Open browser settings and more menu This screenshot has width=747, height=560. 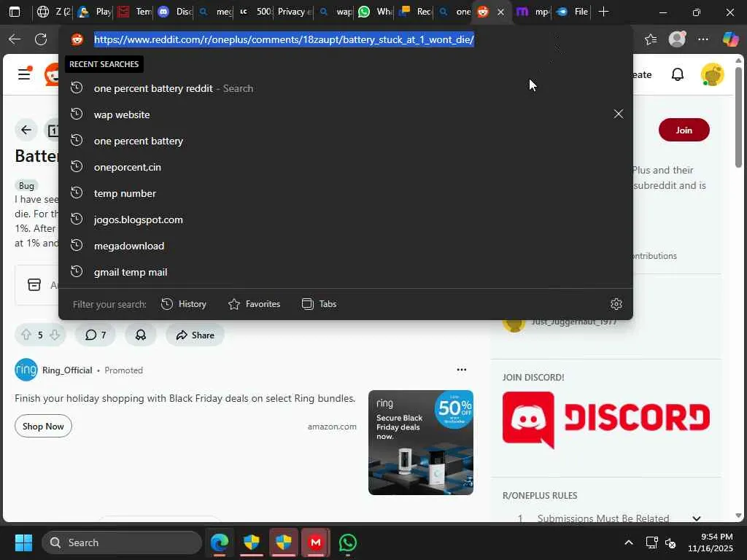(x=703, y=39)
